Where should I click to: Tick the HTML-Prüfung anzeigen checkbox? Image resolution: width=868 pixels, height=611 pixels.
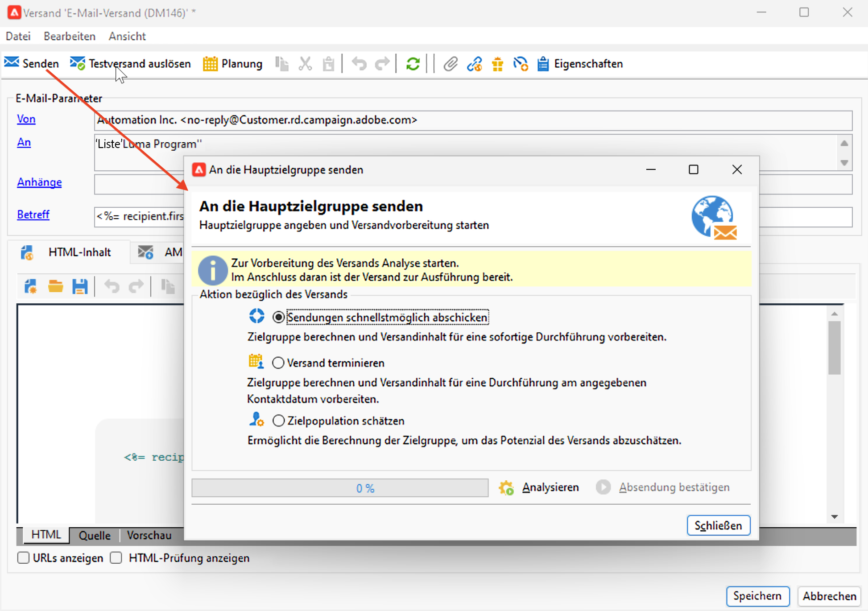pos(116,558)
